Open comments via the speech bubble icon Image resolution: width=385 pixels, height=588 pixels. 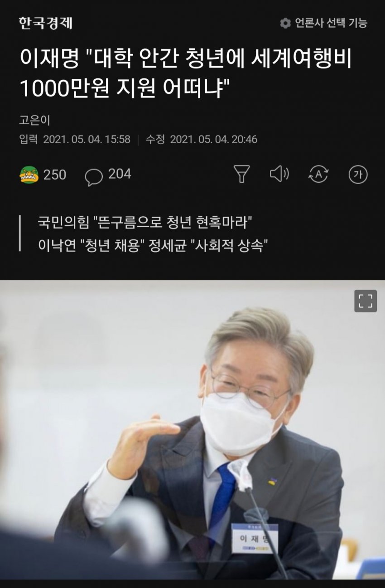(94, 177)
